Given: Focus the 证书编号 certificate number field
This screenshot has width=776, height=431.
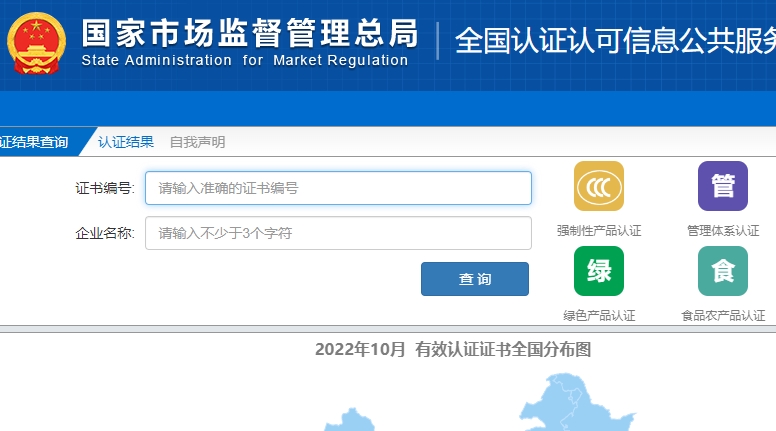Looking at the screenshot, I should point(338,188).
